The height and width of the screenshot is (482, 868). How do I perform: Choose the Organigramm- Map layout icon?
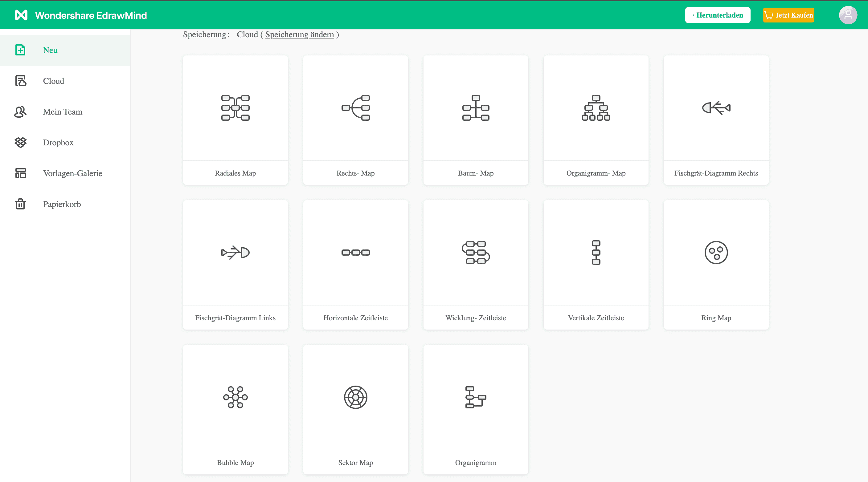596,108
